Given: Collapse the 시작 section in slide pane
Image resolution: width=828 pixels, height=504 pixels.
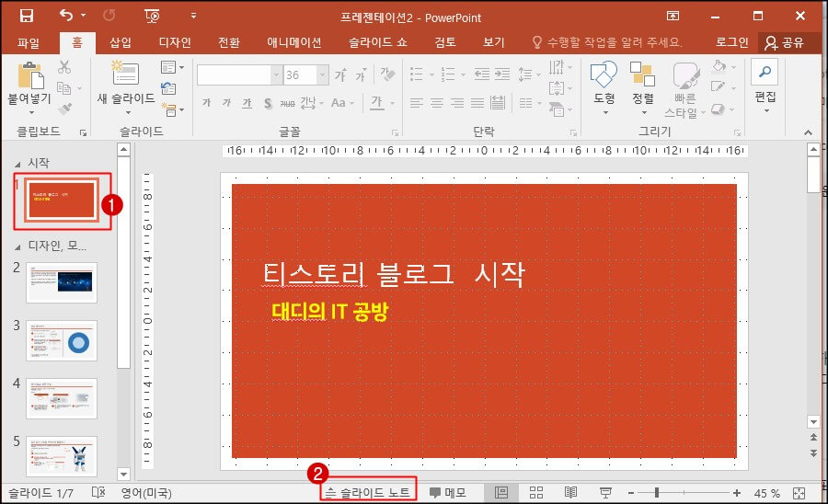Looking at the screenshot, I should coord(17,164).
